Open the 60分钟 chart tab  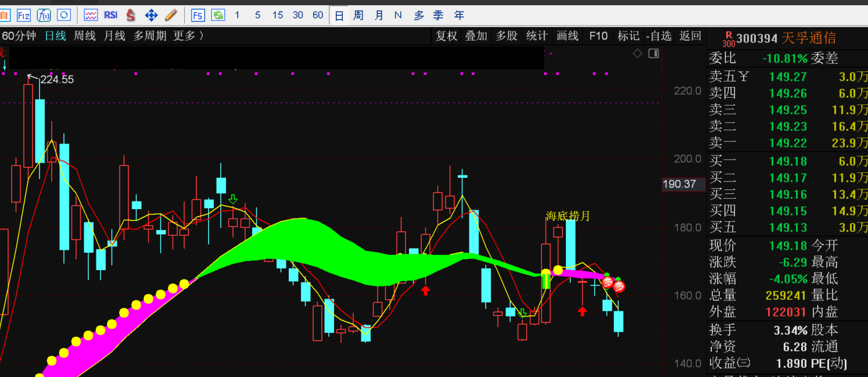(x=19, y=36)
